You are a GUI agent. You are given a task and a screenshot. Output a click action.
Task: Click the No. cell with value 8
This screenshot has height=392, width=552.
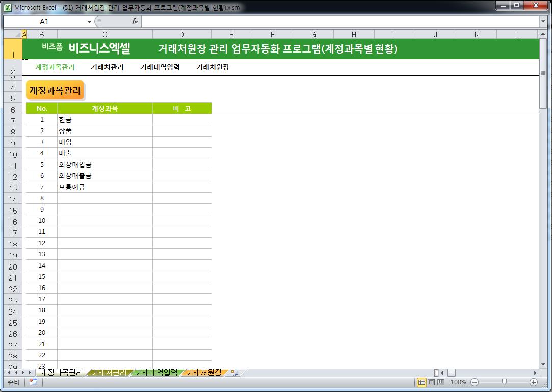42,198
